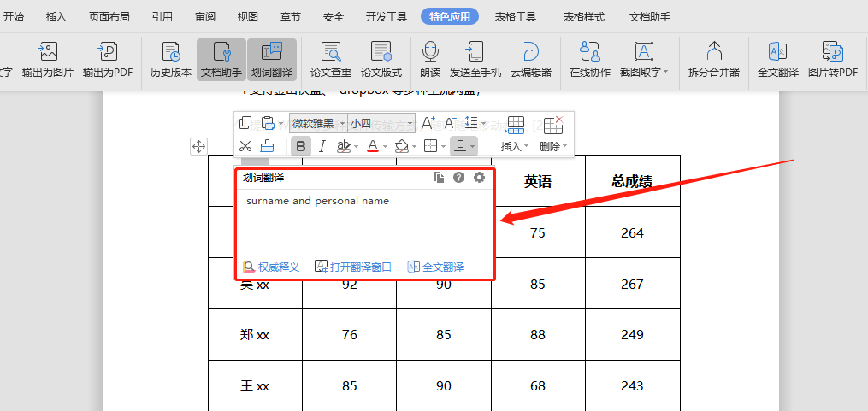Switch to the 表格工具 tab
868x411 pixels.
pos(519,16)
